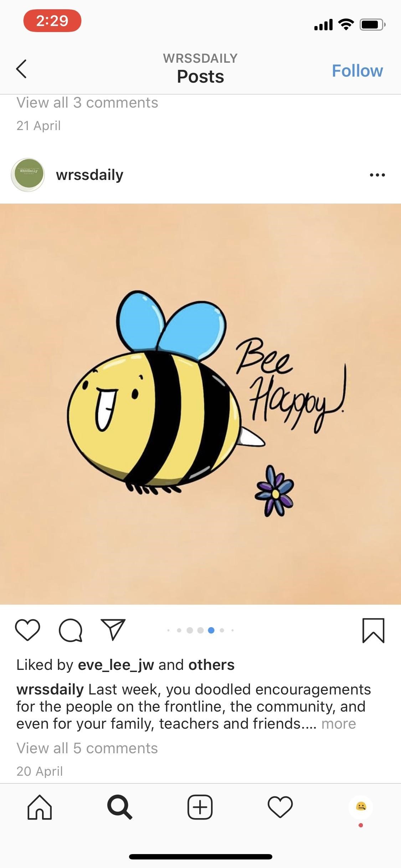This screenshot has width=401, height=868.
Task: Open the wrssdaily username in the post header
Action: point(89,175)
